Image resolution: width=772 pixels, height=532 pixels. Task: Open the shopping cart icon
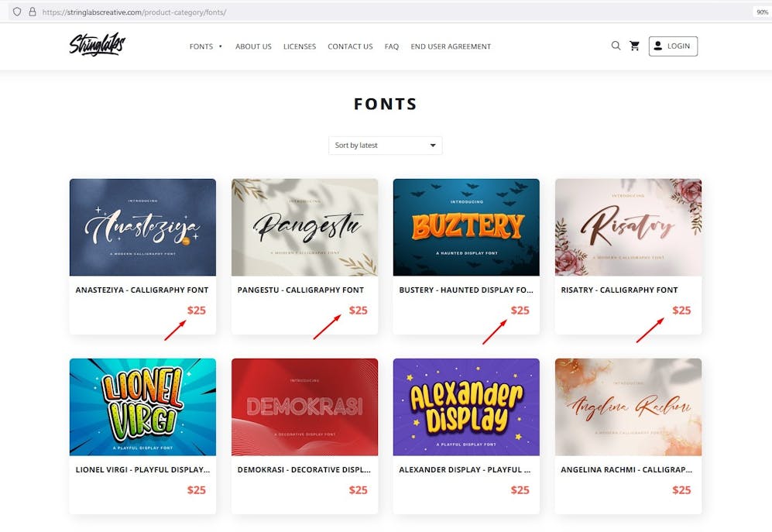(635, 46)
